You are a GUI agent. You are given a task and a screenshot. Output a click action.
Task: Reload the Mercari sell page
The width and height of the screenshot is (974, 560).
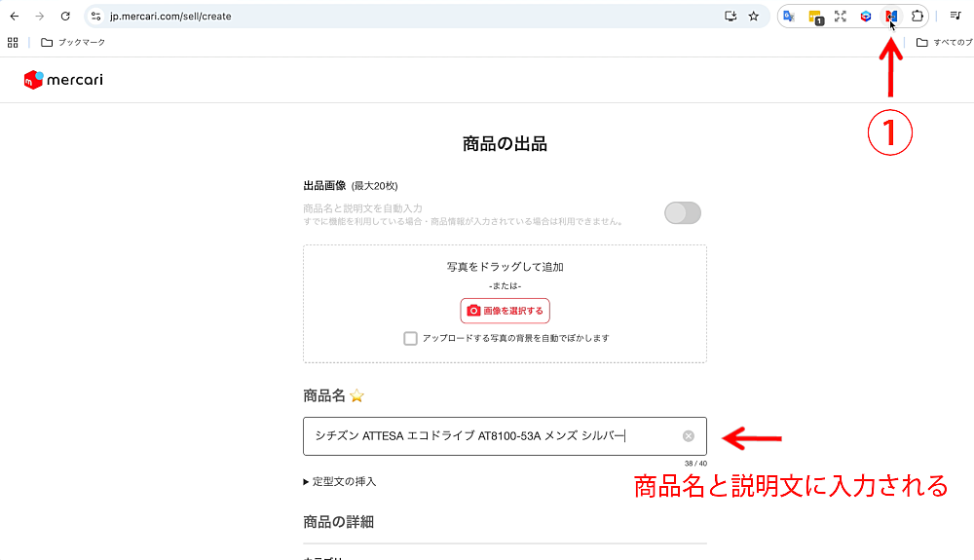(65, 17)
